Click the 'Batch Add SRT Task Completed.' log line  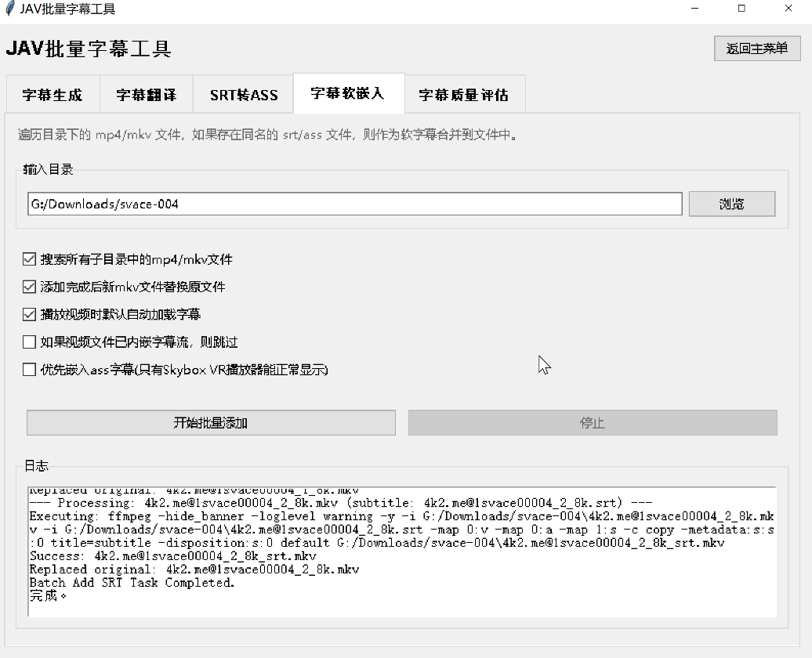click(132, 583)
